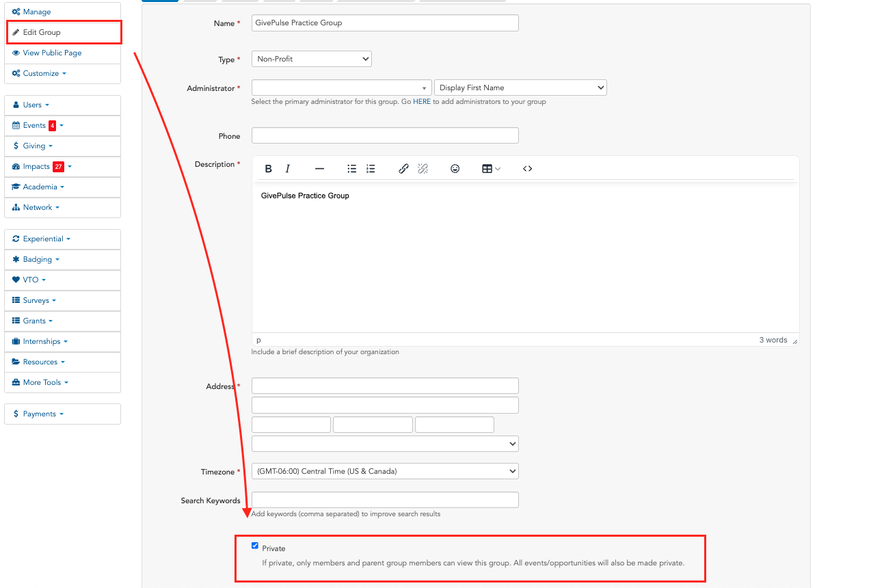Open the address country dropdown
The height and width of the screenshot is (588, 871).
(385, 444)
